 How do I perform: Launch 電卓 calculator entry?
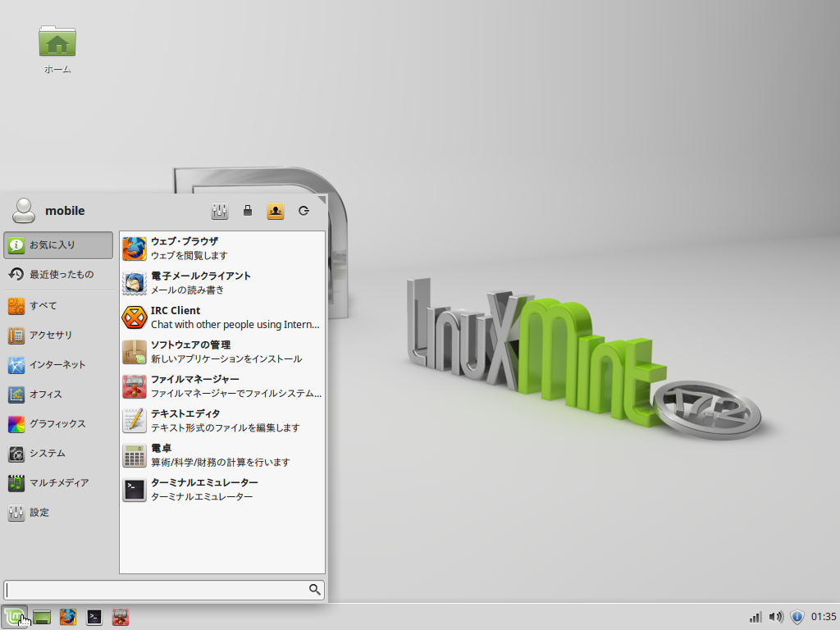point(222,455)
